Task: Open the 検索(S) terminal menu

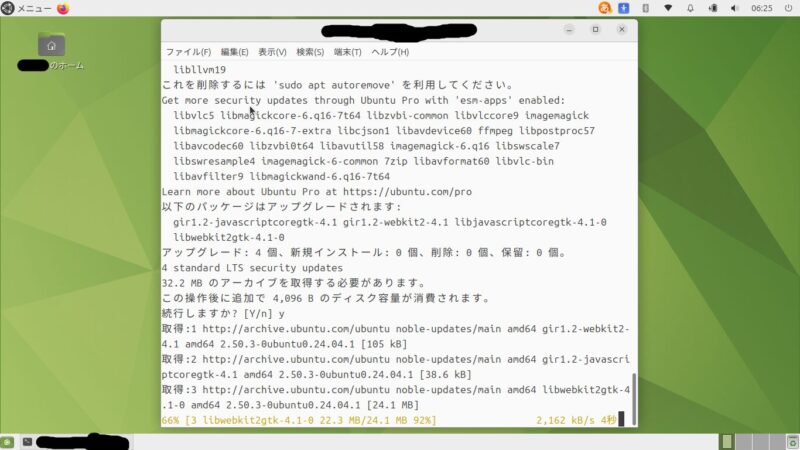Action: [310, 52]
